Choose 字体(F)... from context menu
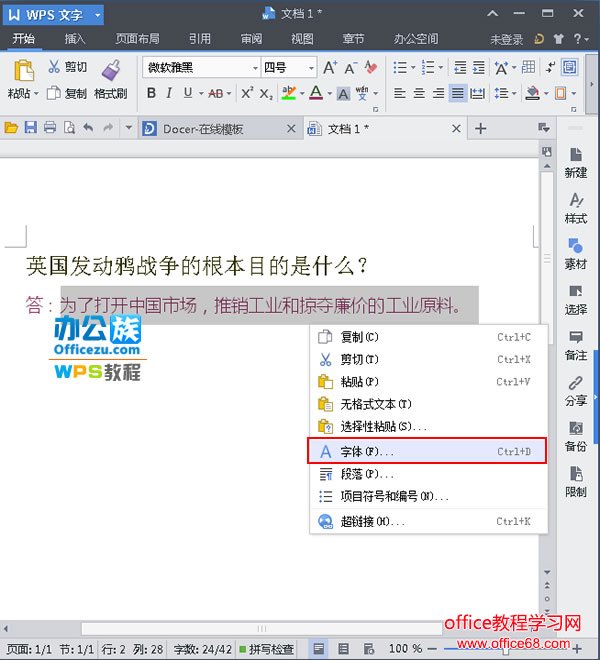This screenshot has width=600, height=660. click(x=427, y=451)
